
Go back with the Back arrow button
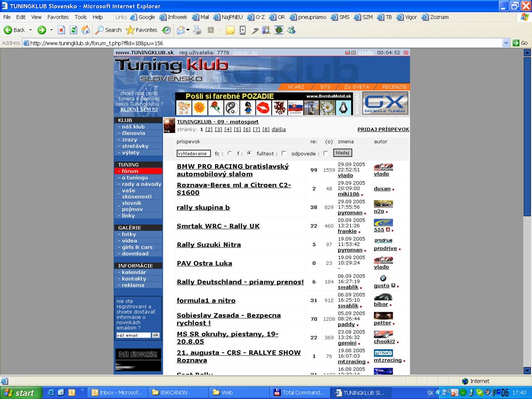(x=14, y=30)
